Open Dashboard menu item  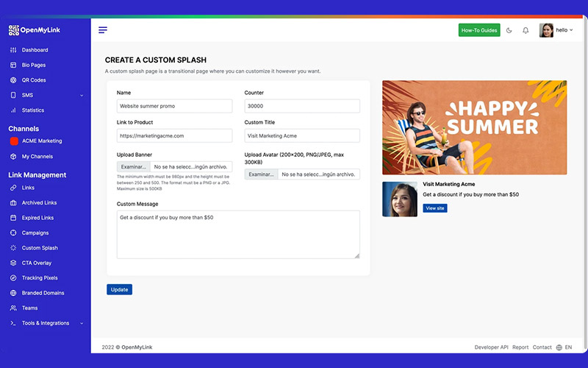(35, 50)
